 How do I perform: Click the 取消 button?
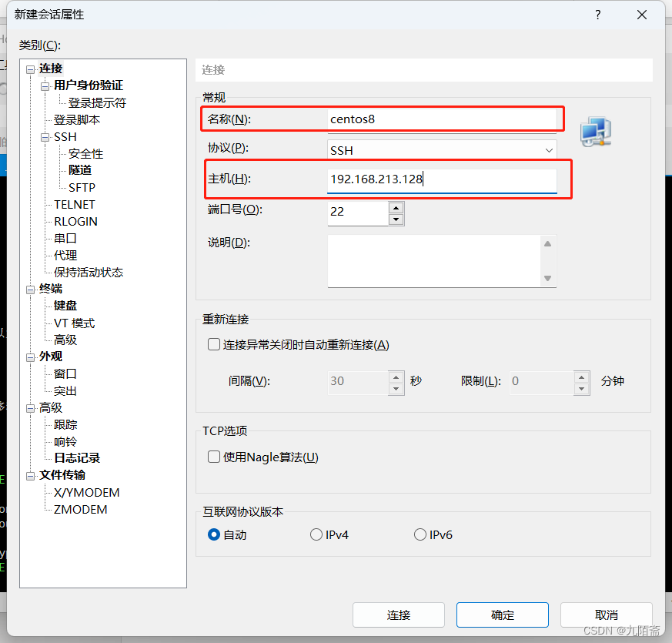point(607,615)
